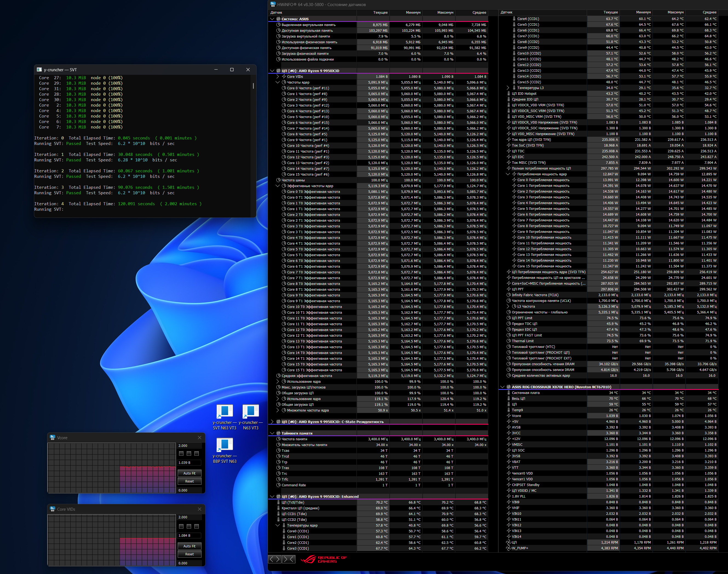Click the Republic of Gamers logo
The height and width of the screenshot is (574, 728).
[x=323, y=559]
